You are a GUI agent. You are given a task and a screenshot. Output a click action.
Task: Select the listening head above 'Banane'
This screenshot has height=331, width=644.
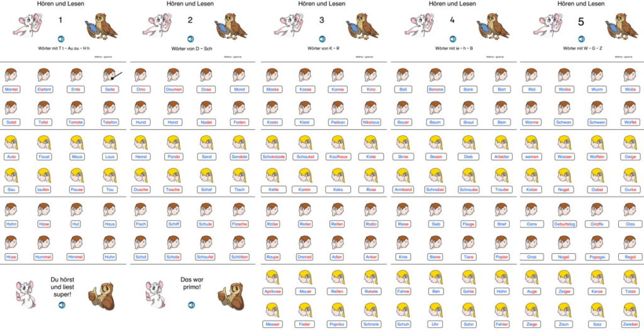tap(435, 75)
